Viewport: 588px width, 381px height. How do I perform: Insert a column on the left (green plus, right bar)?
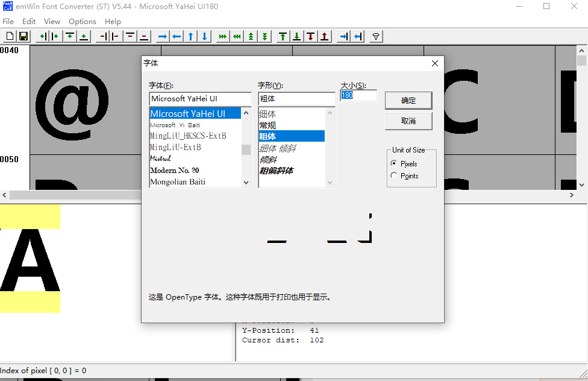click(x=42, y=36)
